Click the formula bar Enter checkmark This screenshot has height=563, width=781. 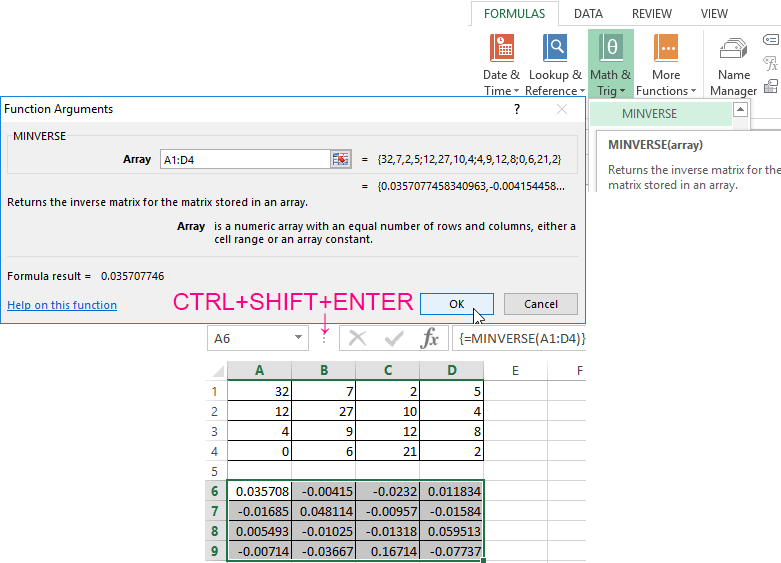394,339
